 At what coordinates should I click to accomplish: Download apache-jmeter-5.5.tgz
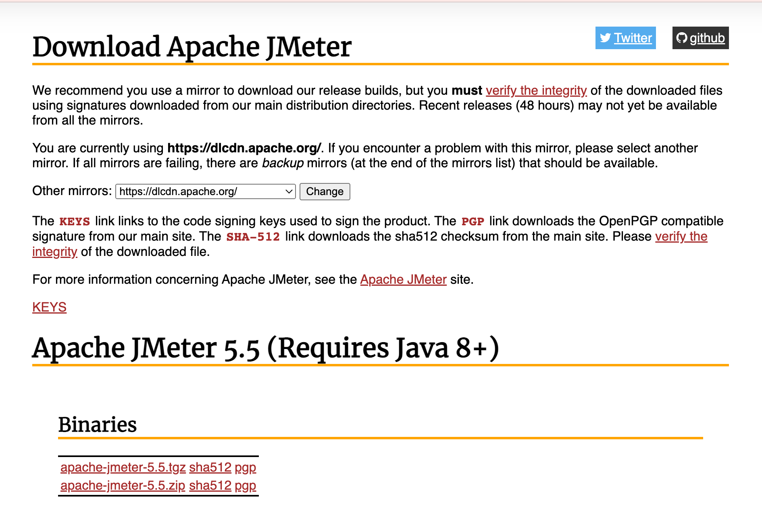pos(123,468)
